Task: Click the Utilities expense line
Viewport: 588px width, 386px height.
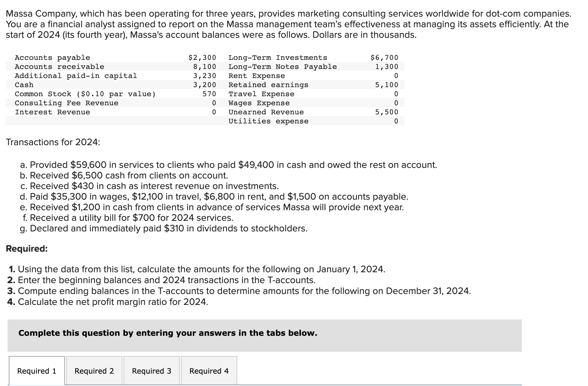Action: coord(268,121)
